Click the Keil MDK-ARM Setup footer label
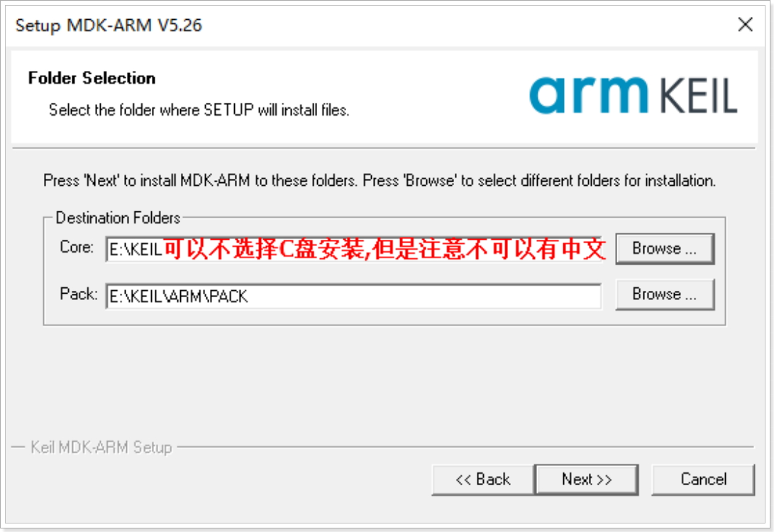 click(101, 447)
